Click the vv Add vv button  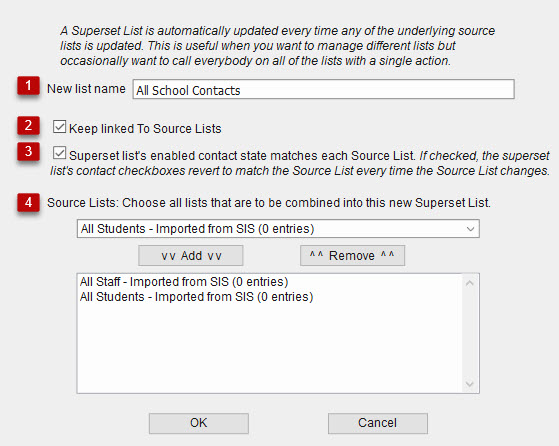pos(191,256)
